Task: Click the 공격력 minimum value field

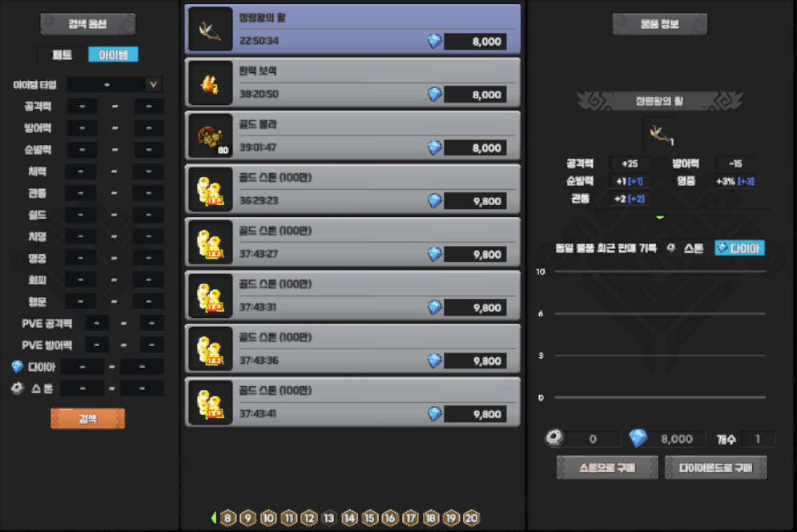Action: tap(81, 107)
